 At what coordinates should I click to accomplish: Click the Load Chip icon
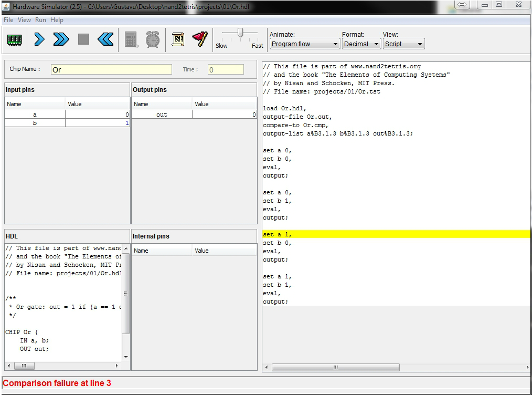[14, 39]
